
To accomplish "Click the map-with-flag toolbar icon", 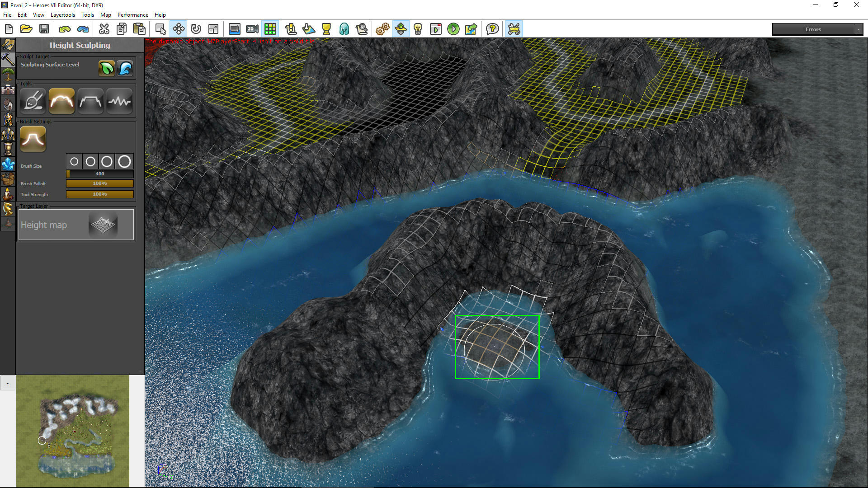I will point(309,29).
